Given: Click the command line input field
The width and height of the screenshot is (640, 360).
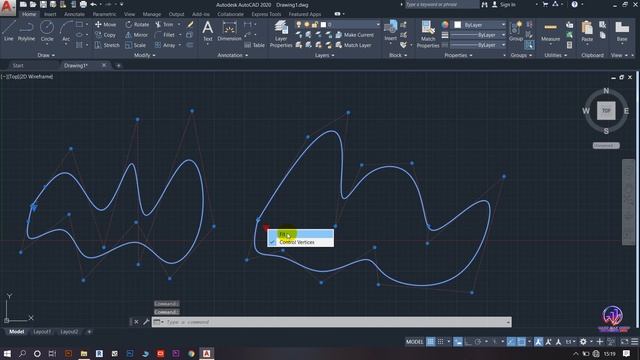Looking at the screenshot, I should click(331, 322).
